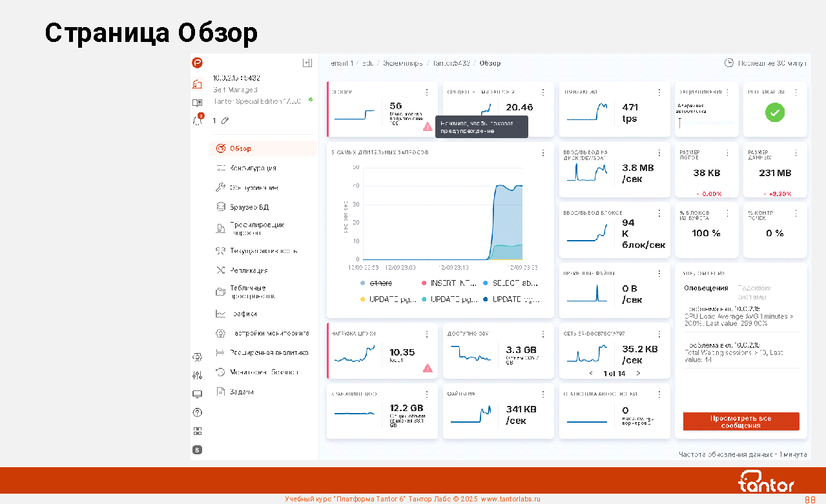Go to the next network interface with right arrow
826x504 pixels.
(x=639, y=373)
